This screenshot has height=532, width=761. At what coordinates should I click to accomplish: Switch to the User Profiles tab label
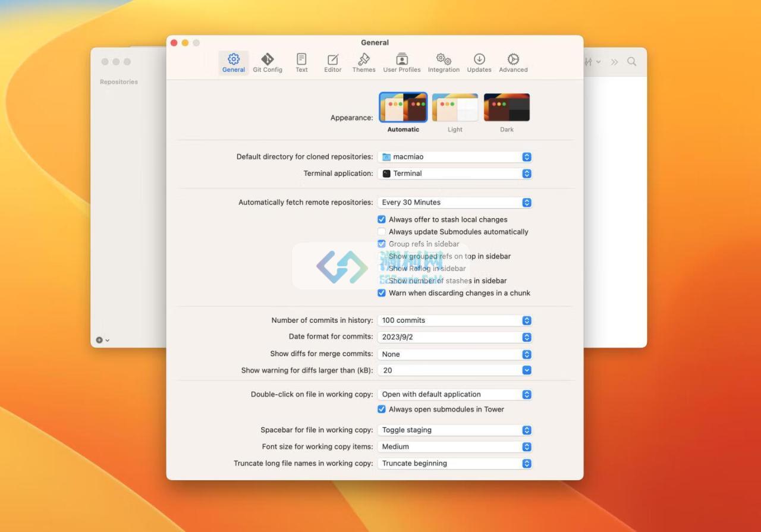(x=402, y=70)
